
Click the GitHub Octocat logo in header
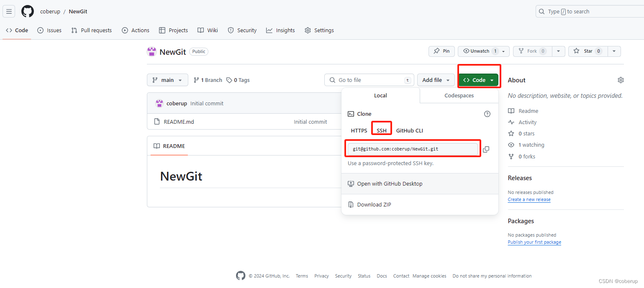click(x=28, y=11)
